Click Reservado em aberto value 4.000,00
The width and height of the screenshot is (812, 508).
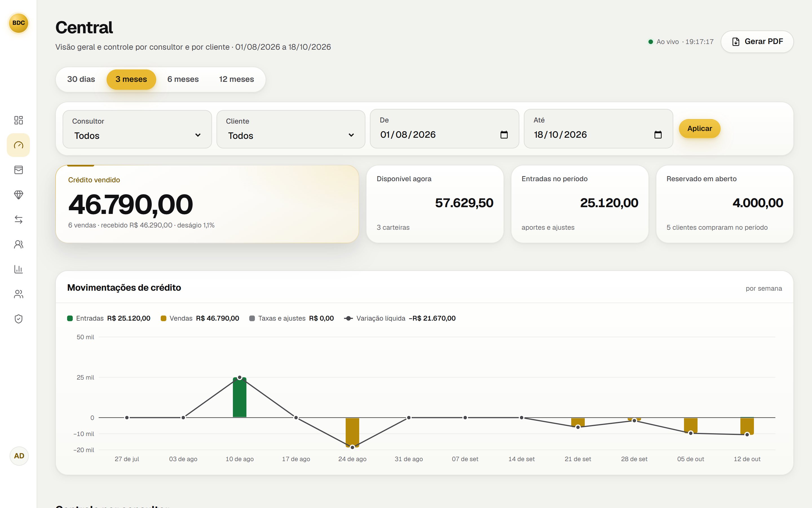tap(758, 203)
